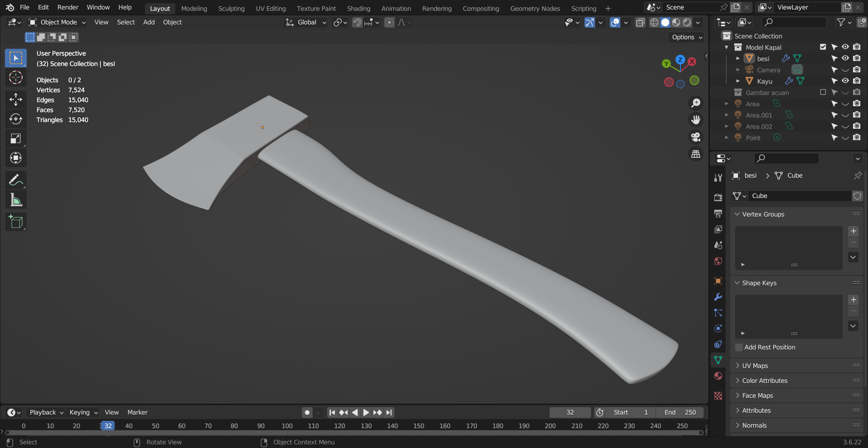Open the Add menu in viewport header

pyautogui.click(x=149, y=22)
